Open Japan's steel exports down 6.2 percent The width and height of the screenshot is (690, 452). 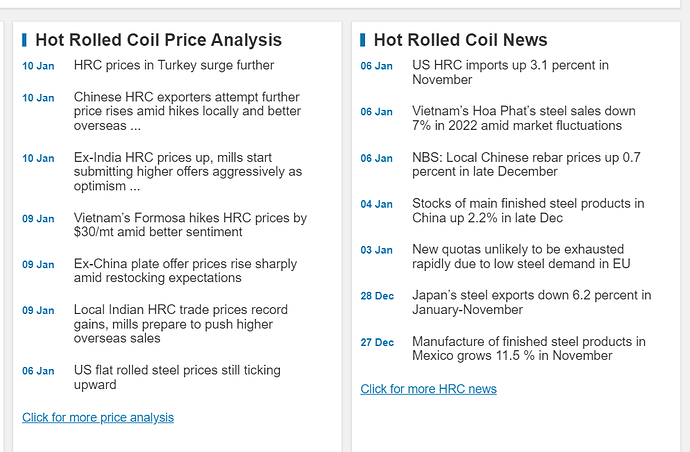pos(531,302)
